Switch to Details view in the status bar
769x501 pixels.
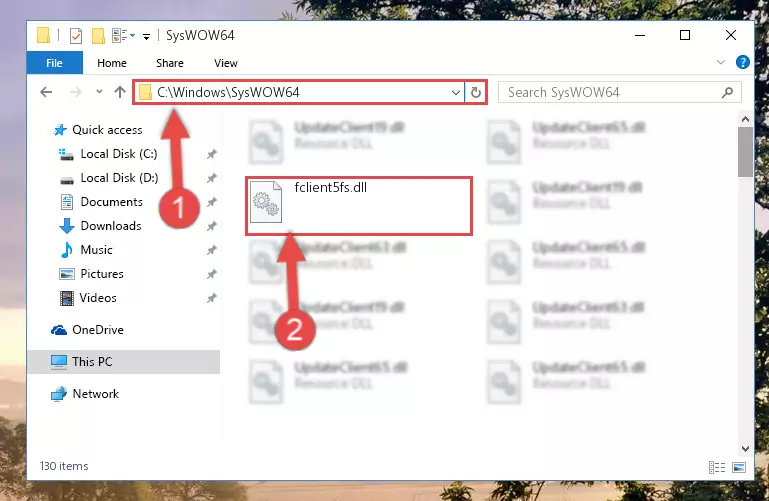[x=717, y=467]
